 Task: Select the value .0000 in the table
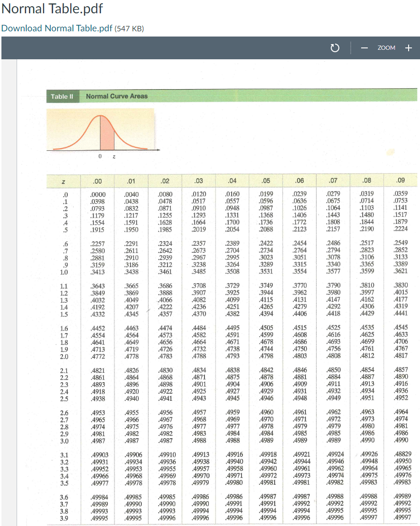[x=98, y=194]
